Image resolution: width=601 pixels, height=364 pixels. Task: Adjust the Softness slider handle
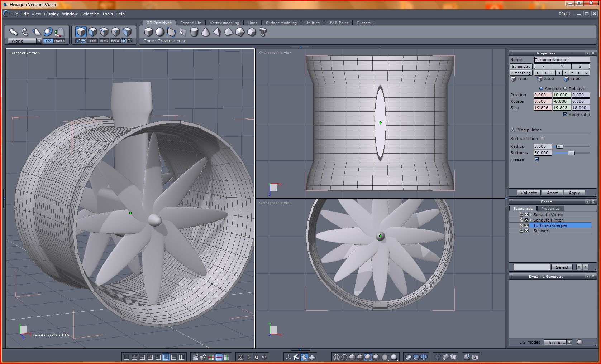(x=571, y=153)
